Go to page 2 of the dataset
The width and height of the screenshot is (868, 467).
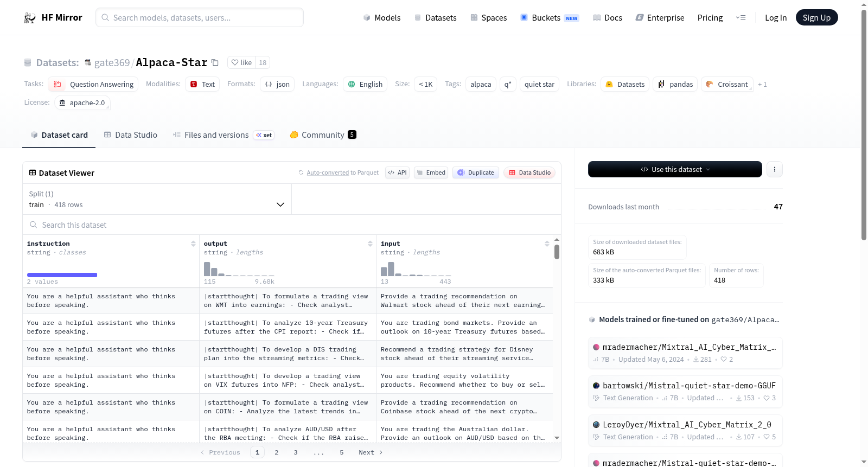pyautogui.click(x=277, y=452)
